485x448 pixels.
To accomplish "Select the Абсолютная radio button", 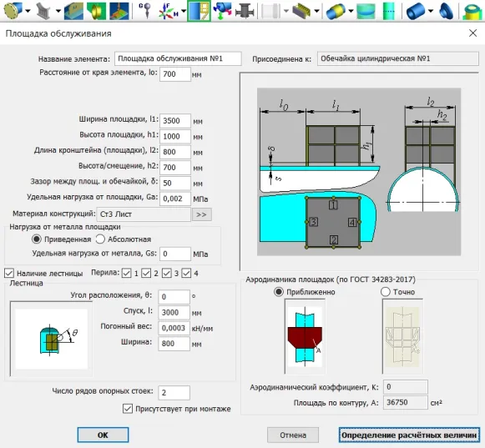I will 100,239.
